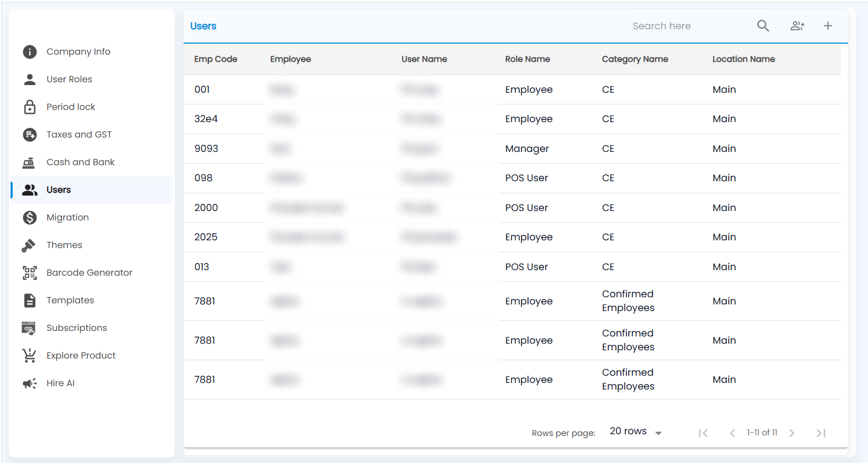Click the Search here input field
868x463 pixels.
click(688, 26)
